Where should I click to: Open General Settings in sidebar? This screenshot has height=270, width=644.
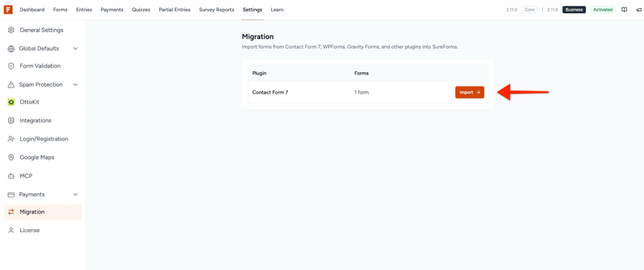tap(43, 30)
